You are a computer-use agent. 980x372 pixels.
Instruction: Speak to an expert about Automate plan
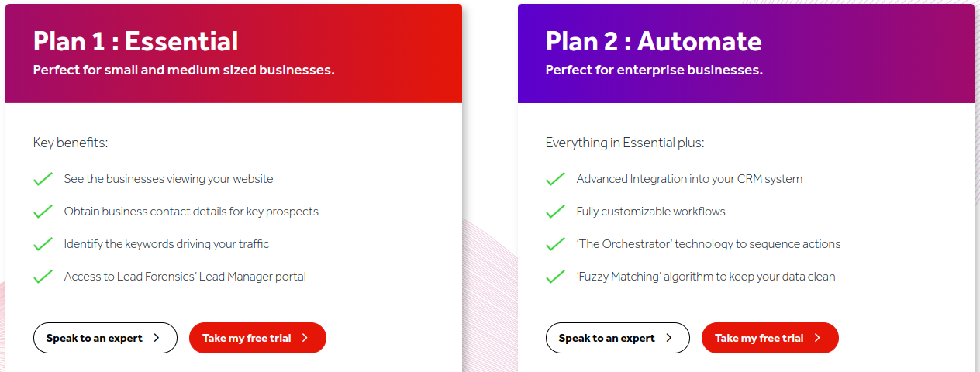pyautogui.click(x=618, y=338)
